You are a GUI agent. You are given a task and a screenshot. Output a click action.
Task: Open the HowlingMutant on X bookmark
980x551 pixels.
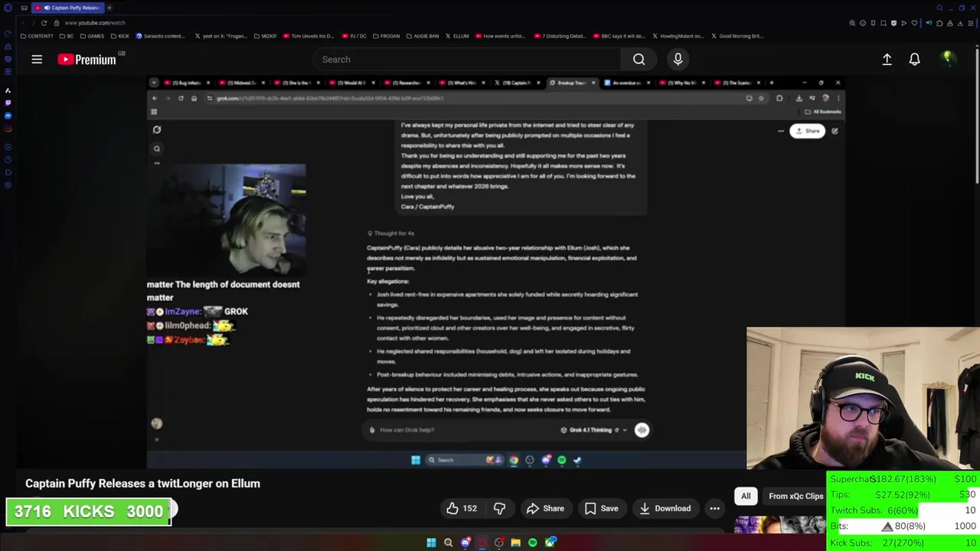point(678,36)
